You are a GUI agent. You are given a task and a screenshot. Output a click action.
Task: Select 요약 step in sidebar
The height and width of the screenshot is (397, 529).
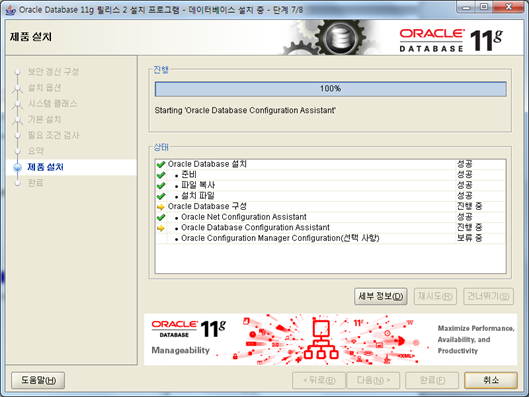pos(35,151)
